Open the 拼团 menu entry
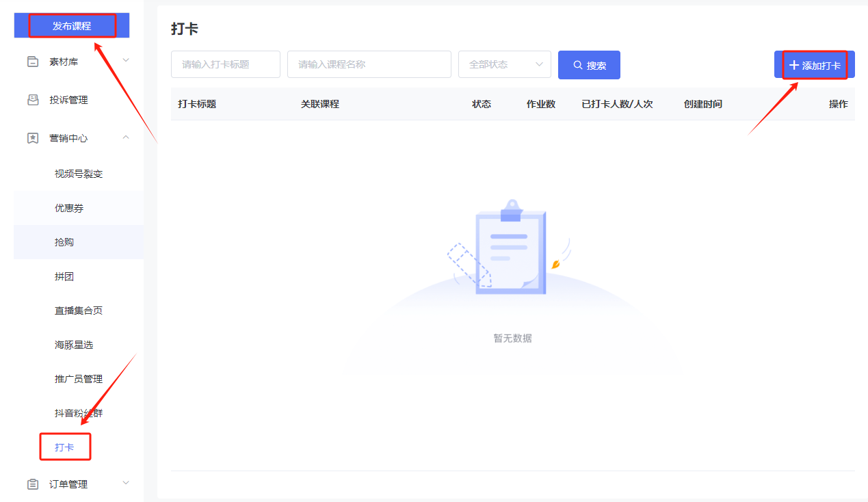 tap(64, 276)
